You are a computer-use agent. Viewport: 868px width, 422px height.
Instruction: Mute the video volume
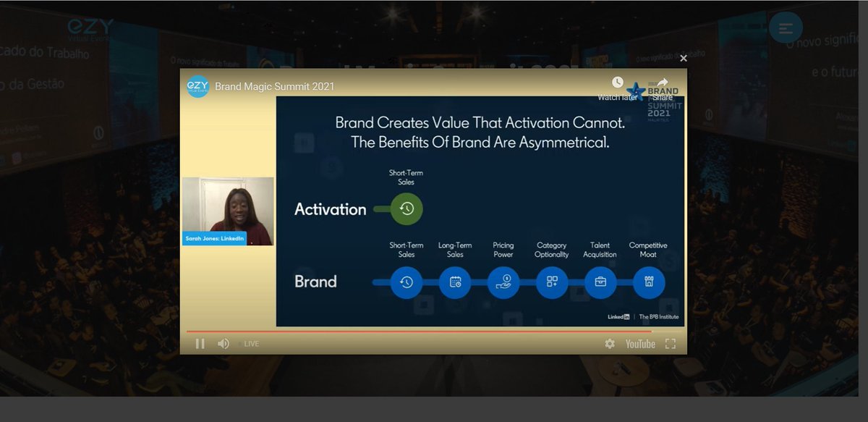click(x=224, y=344)
